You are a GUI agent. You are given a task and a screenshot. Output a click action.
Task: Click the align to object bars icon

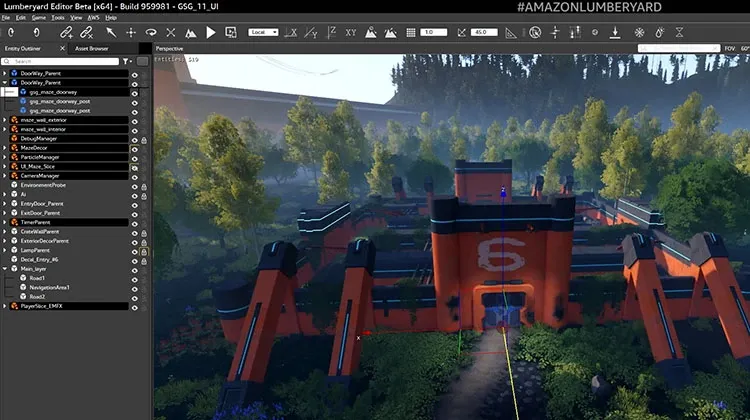click(575, 33)
